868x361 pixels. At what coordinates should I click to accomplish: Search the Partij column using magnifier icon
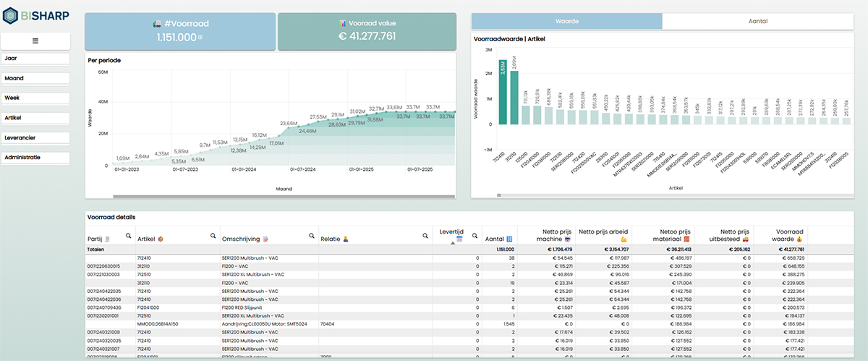point(128,236)
